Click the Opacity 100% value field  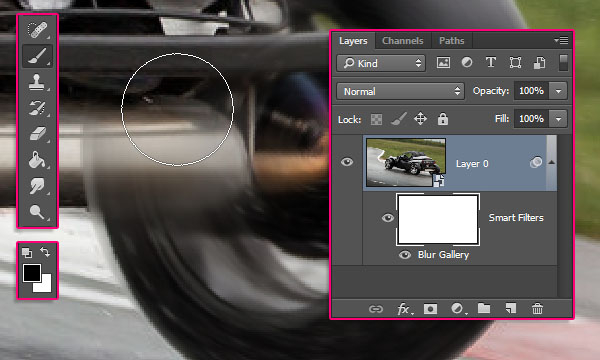click(x=531, y=91)
